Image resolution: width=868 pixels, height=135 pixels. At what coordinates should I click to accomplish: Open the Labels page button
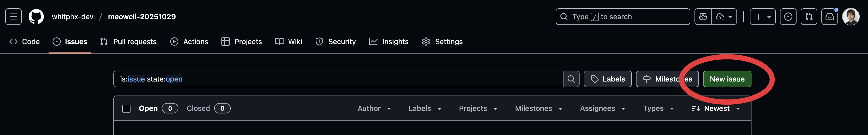607,79
